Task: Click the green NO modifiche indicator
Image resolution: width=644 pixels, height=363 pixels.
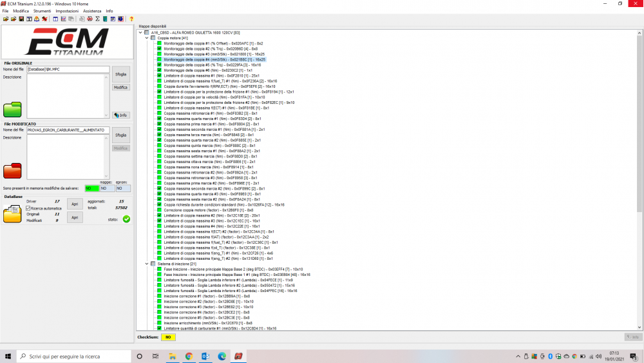Action: pos(91,188)
